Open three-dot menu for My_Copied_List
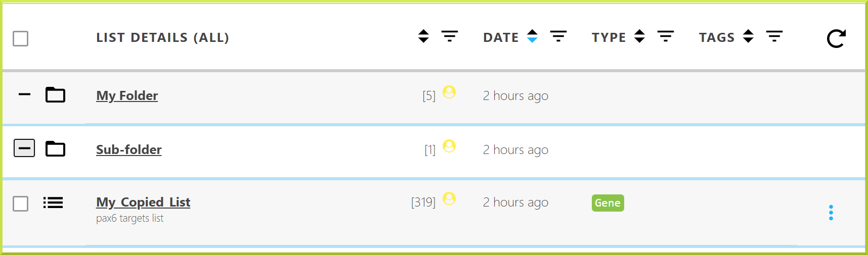Screen dimensions: 868x255 point(831,213)
